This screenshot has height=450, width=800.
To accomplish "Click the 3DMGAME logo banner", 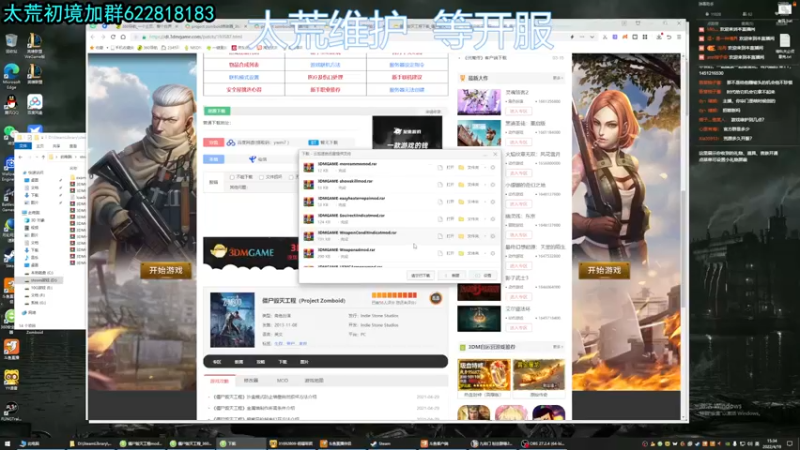I will [250, 252].
